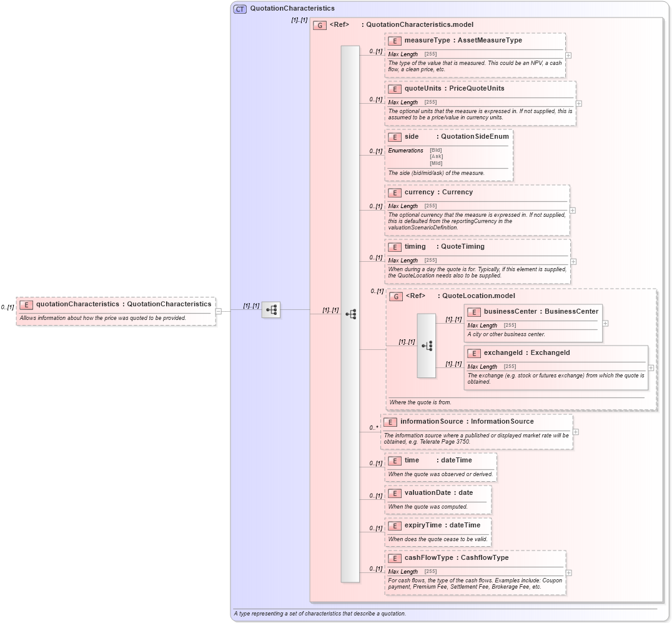
Task: Select the PriceQuoteUnits type label
Action: coord(477,88)
